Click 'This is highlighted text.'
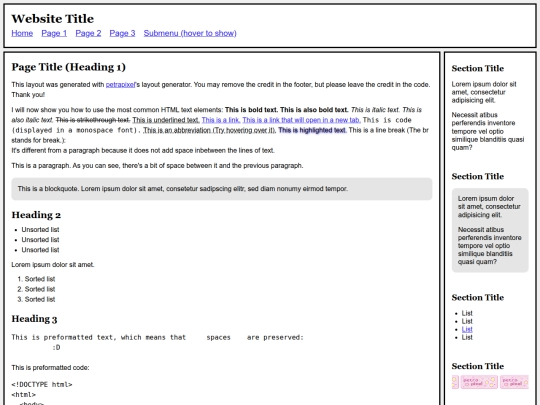Screen dimensions: 540x405 (312, 130)
